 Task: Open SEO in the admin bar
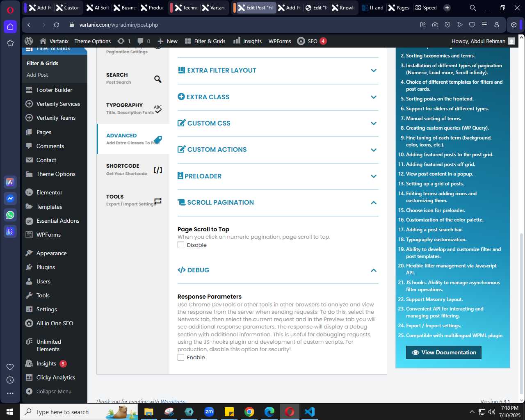pos(312,41)
